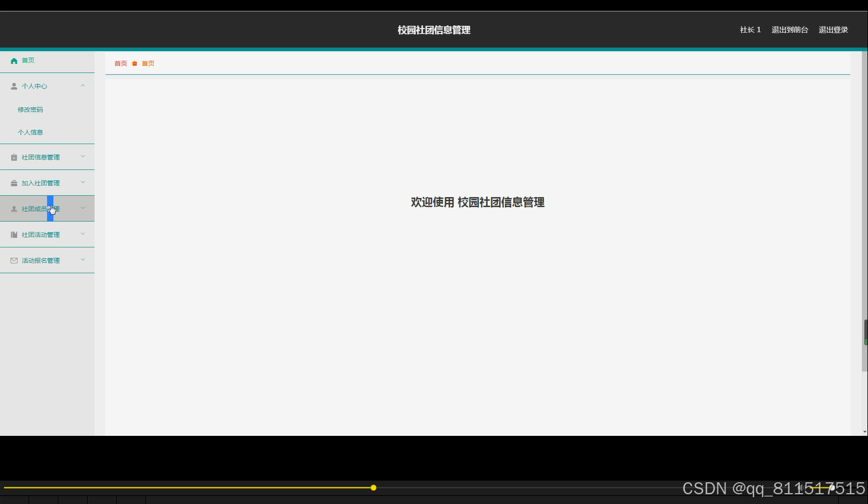
Task: Expand the 社团信息管理 chevron
Action: click(83, 156)
